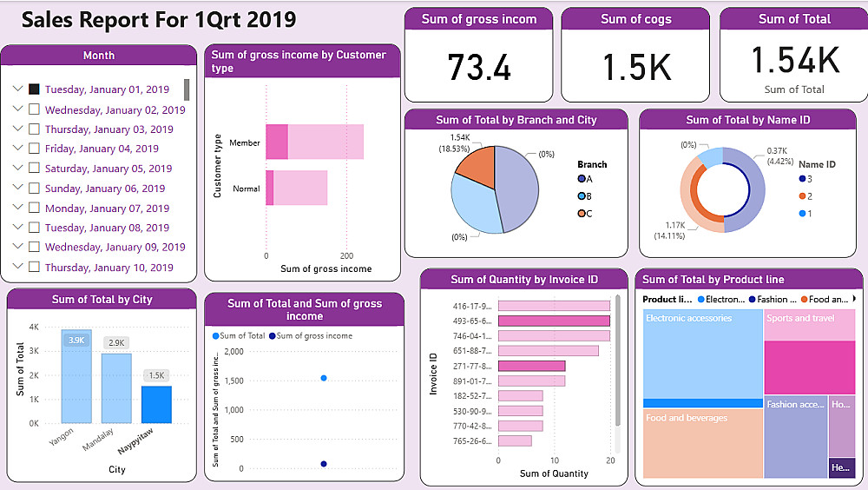Check Thursday, January 10, 2019 checkbox
The width and height of the screenshot is (868, 490).
tap(34, 267)
